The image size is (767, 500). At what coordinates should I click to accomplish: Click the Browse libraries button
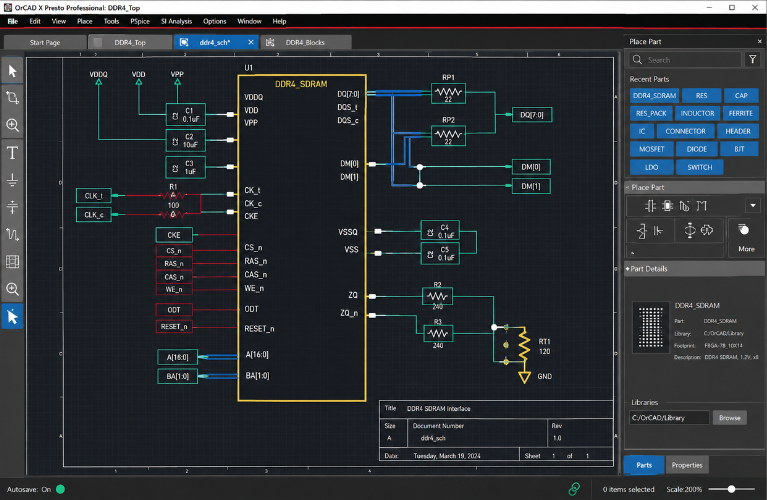[729, 418]
